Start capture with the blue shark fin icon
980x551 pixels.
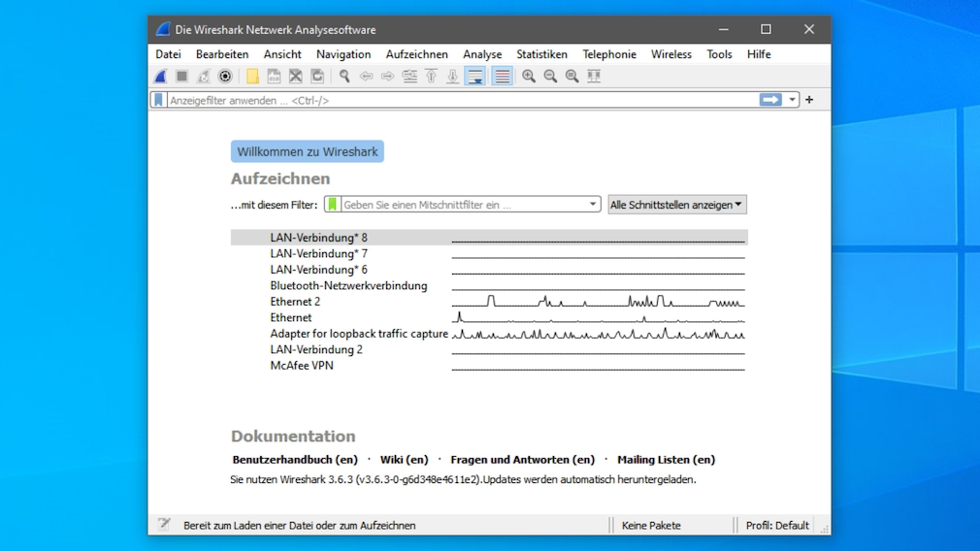pos(161,77)
